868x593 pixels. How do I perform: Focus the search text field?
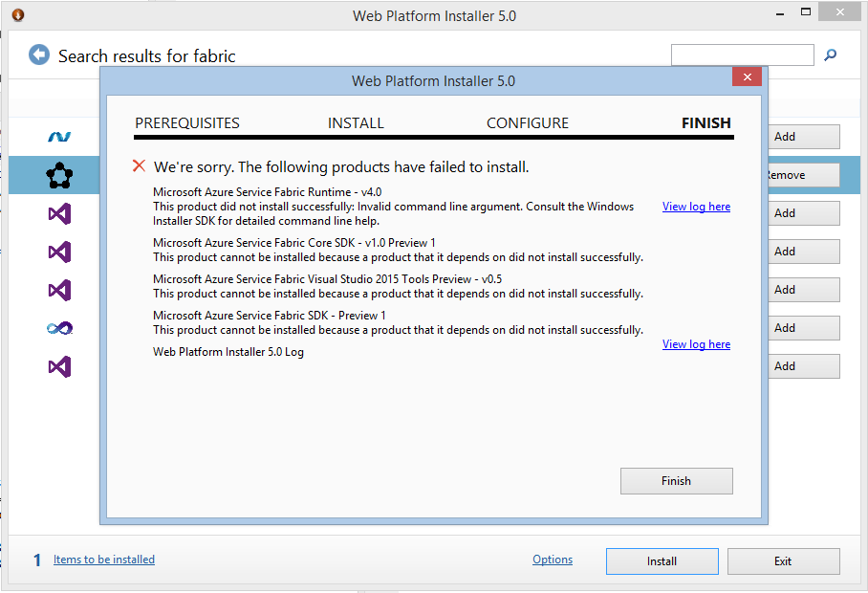[x=742, y=55]
